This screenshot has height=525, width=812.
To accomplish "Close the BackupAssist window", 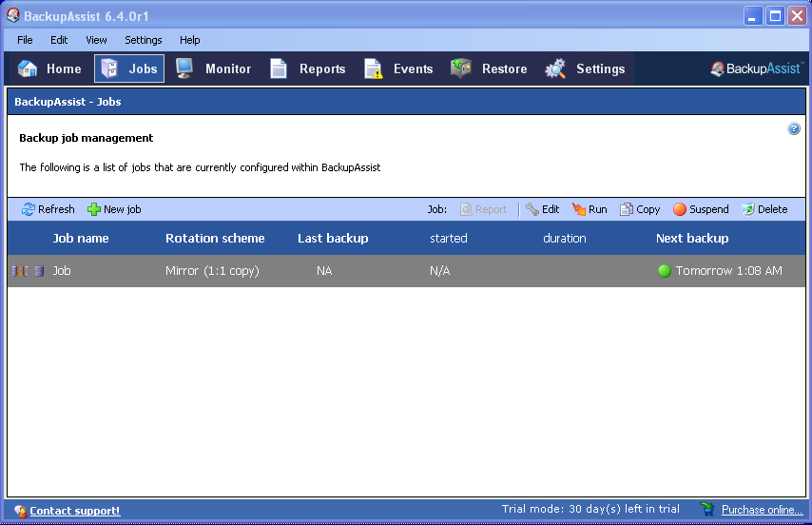I will (797, 16).
